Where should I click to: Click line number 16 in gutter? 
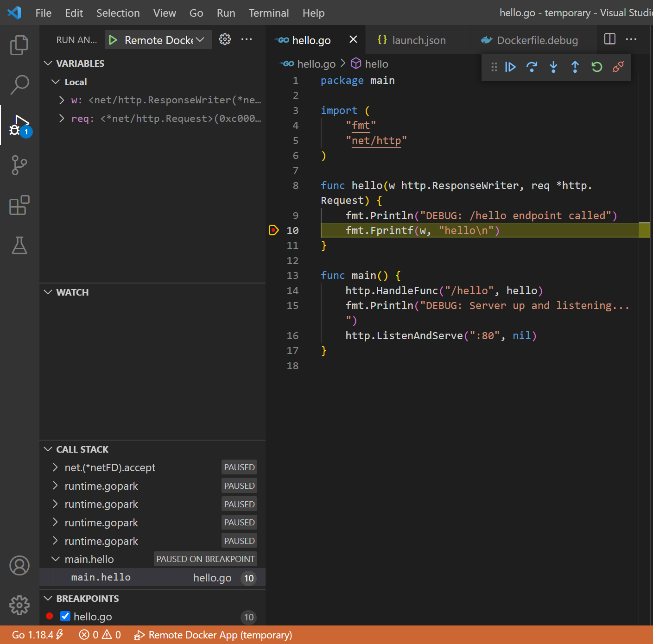pyautogui.click(x=292, y=336)
